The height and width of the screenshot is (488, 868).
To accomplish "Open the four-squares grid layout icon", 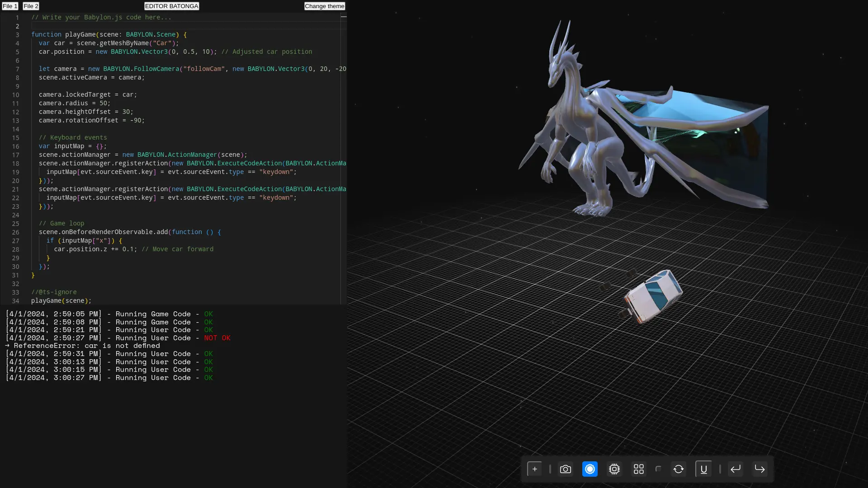I will click(x=638, y=469).
